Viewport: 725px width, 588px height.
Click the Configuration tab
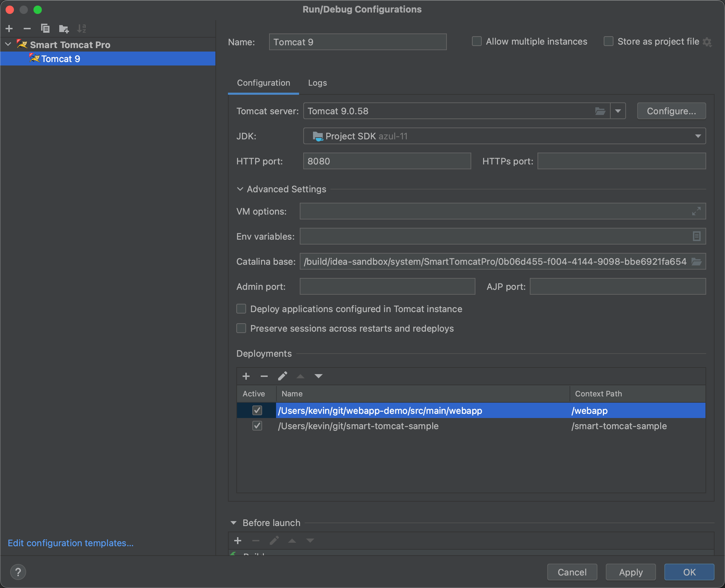click(263, 83)
